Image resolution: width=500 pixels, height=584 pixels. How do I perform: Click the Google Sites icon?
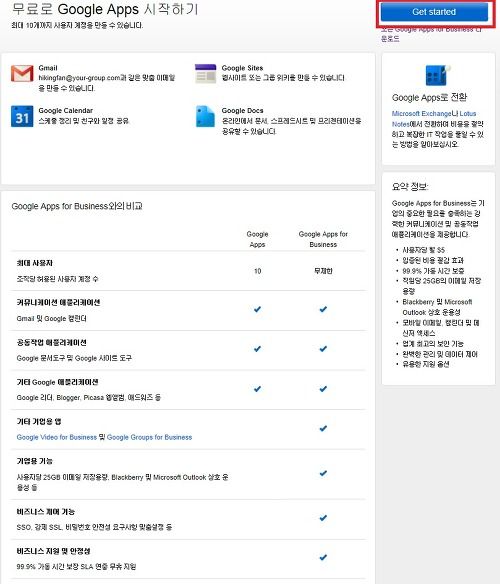coord(206,73)
